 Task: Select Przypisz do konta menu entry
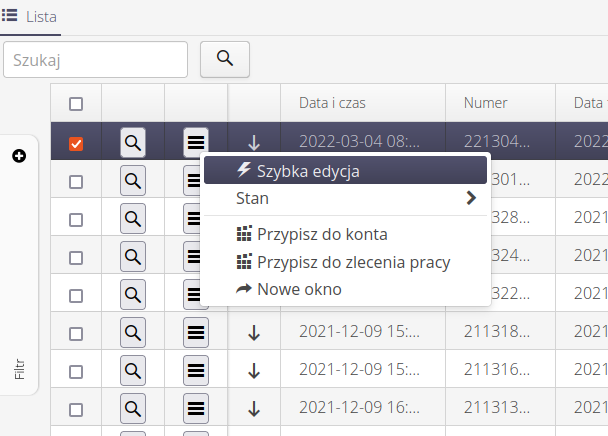tap(321, 234)
